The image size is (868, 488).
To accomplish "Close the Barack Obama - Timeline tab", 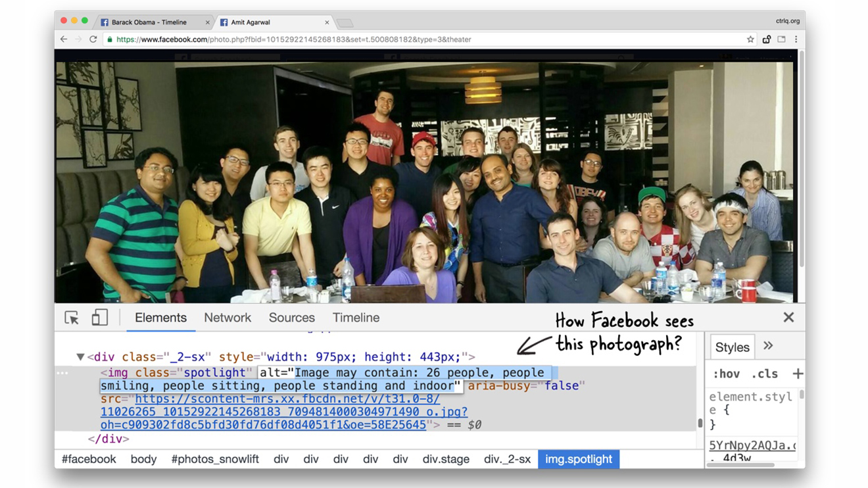I will click(x=208, y=22).
